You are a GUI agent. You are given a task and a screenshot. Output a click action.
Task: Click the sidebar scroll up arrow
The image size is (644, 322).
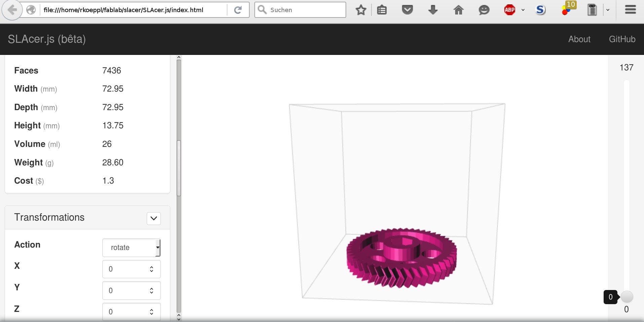pyautogui.click(x=179, y=57)
